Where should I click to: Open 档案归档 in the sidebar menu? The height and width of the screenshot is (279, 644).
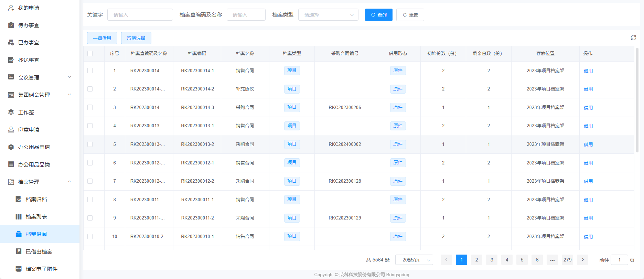pyautogui.click(x=36, y=199)
